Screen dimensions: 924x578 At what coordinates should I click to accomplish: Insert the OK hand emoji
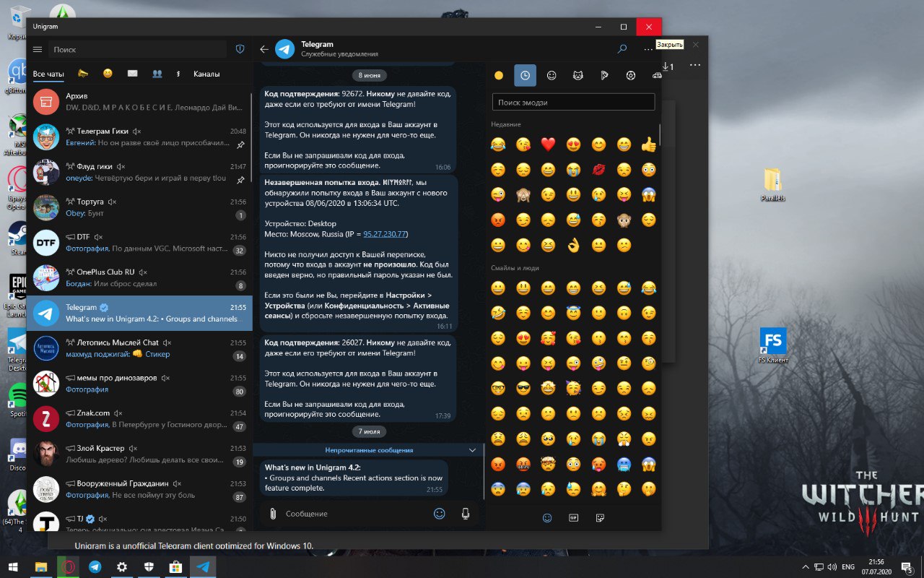coord(573,245)
